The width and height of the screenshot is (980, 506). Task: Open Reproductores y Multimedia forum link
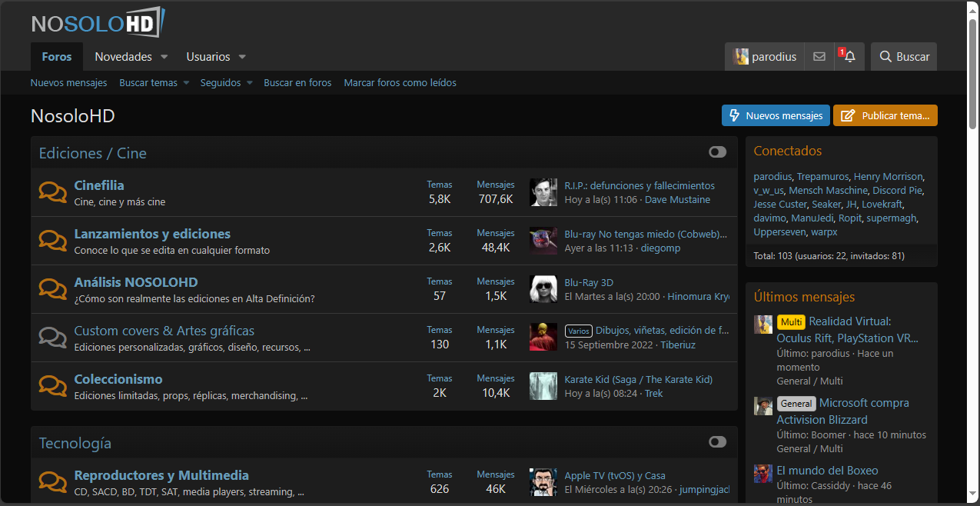coord(161,475)
